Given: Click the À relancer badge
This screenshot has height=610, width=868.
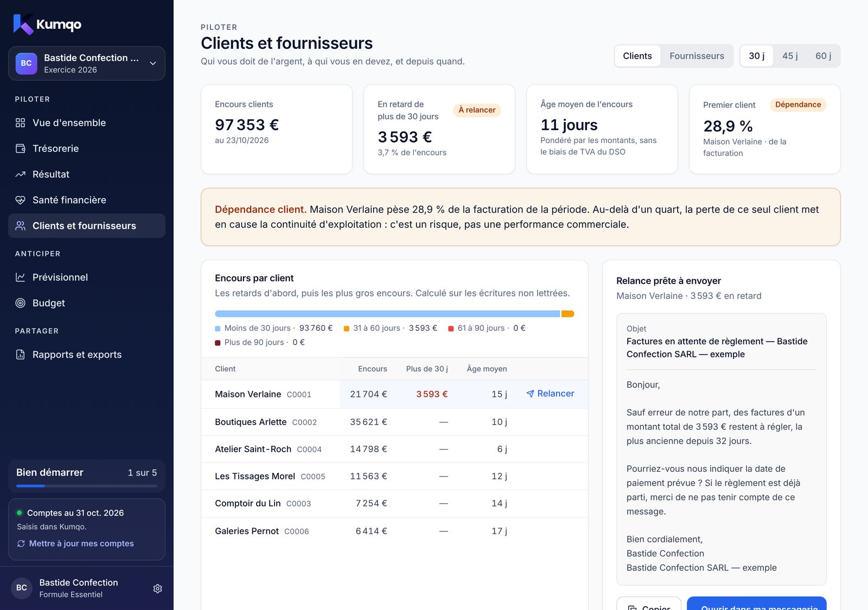Looking at the screenshot, I should click(477, 110).
